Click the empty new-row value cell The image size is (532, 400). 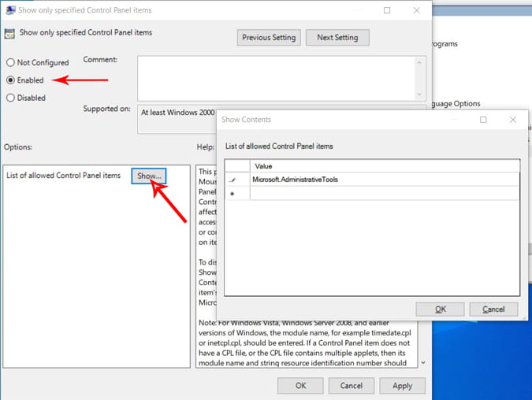[385, 194]
